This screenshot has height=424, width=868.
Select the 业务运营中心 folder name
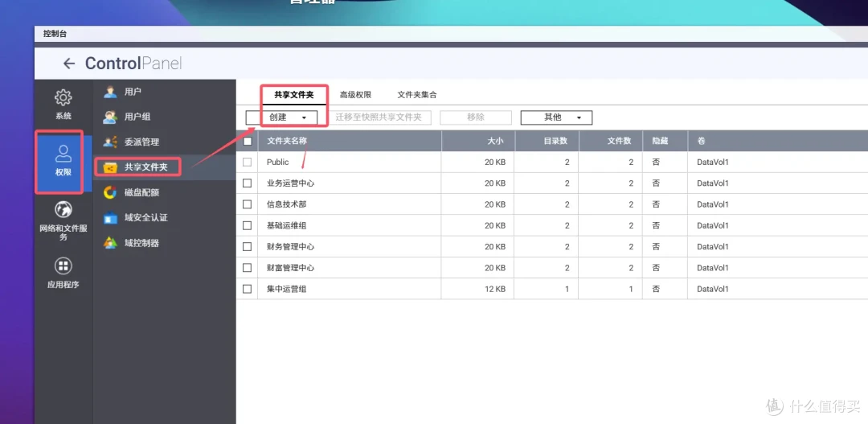(291, 183)
